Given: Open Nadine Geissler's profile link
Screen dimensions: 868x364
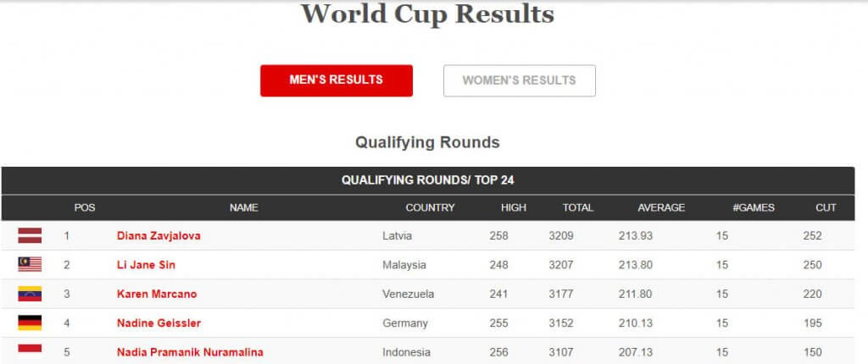Looking at the screenshot, I should pos(159,323).
